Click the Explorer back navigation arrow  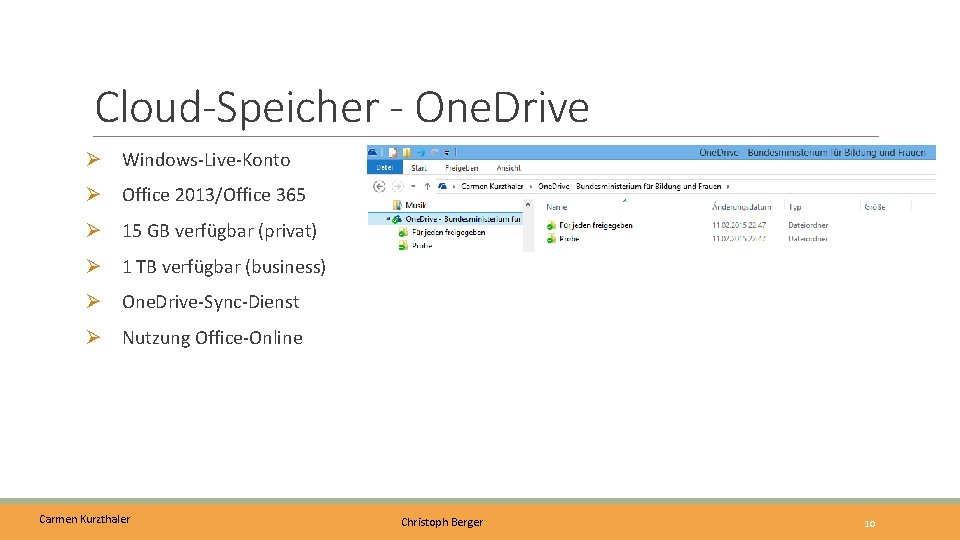(379, 186)
